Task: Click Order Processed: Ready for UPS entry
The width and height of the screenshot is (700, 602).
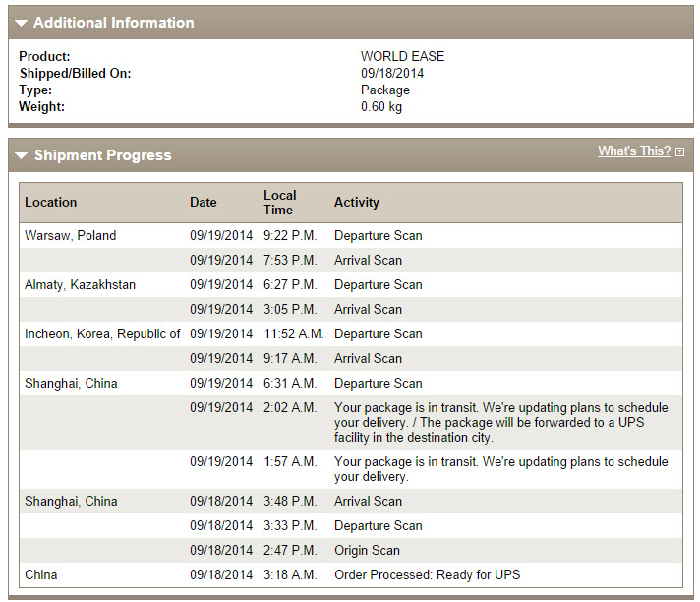Action: (428, 574)
